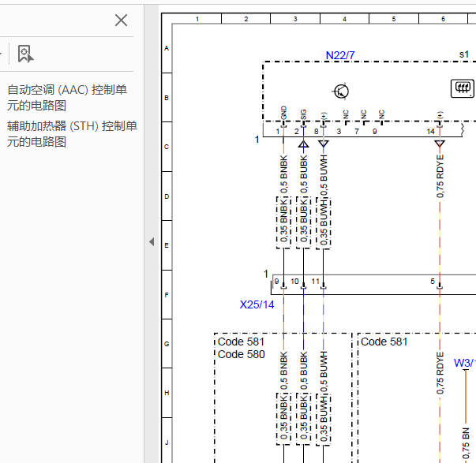476x463 pixels.
Task: Close the bookmarks panel with X
Action: click(121, 21)
